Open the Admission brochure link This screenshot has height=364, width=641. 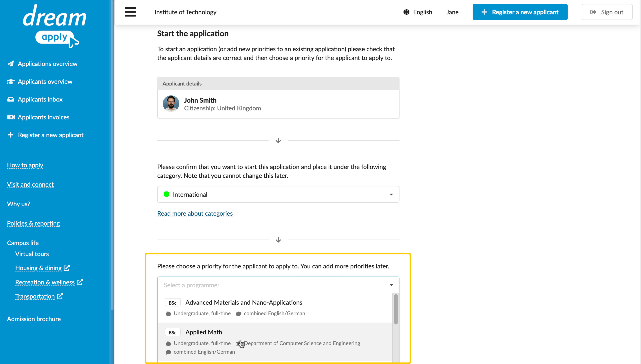tap(34, 319)
